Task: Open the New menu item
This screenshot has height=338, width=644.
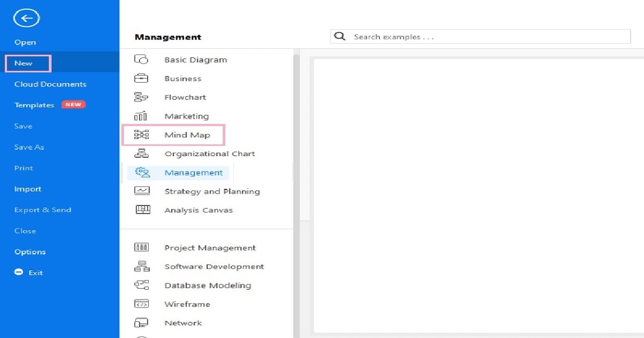Action: tap(24, 63)
